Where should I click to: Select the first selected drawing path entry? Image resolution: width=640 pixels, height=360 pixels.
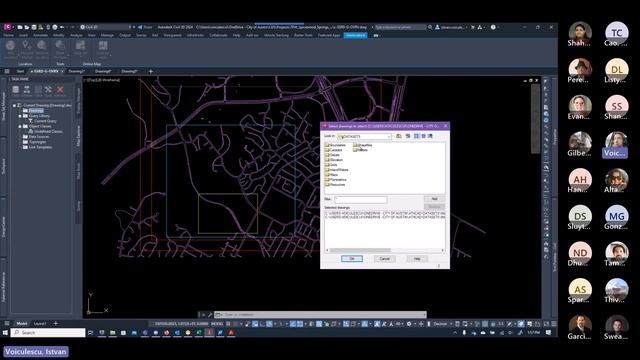click(x=385, y=213)
